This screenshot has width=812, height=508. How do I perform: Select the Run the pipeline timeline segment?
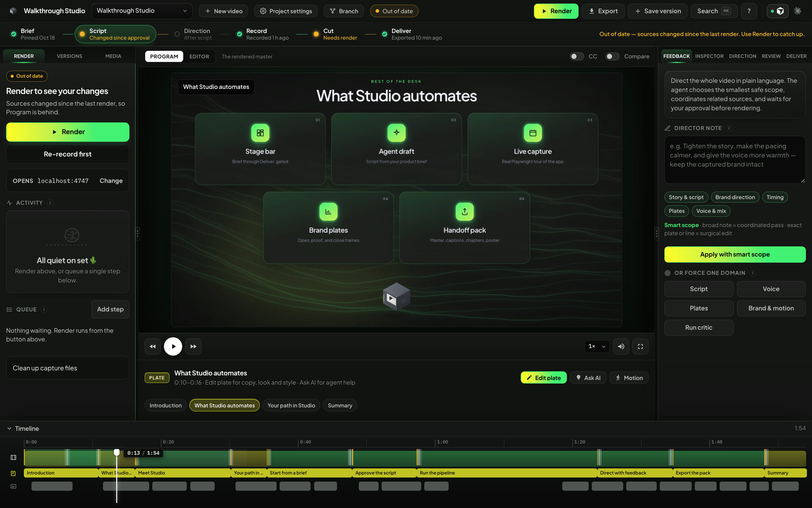506,473
